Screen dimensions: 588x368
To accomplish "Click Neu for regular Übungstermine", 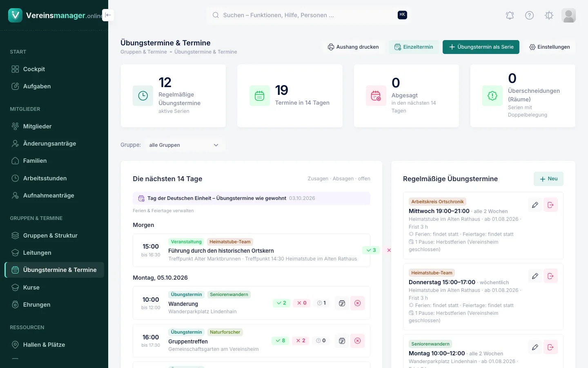I will point(548,179).
